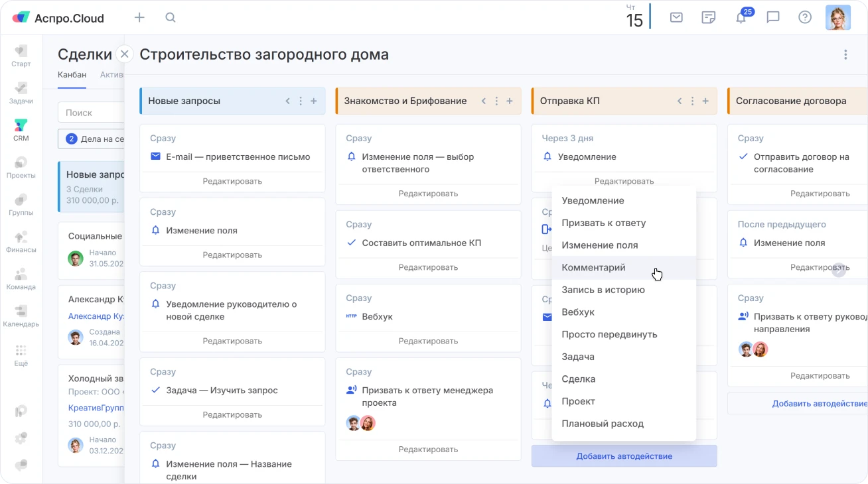Open three-dot menu of Отправка КП column
The height and width of the screenshot is (484, 868).
point(692,101)
